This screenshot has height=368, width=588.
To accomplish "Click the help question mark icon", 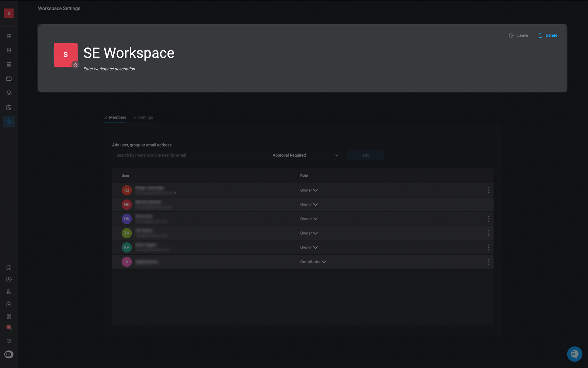I will [9, 341].
